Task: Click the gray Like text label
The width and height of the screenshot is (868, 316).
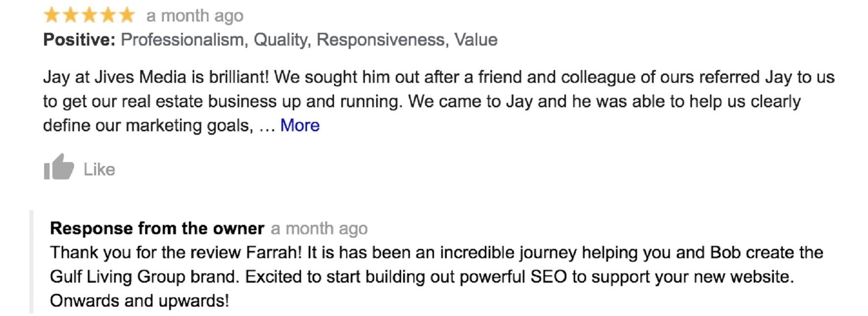Action: [99, 170]
